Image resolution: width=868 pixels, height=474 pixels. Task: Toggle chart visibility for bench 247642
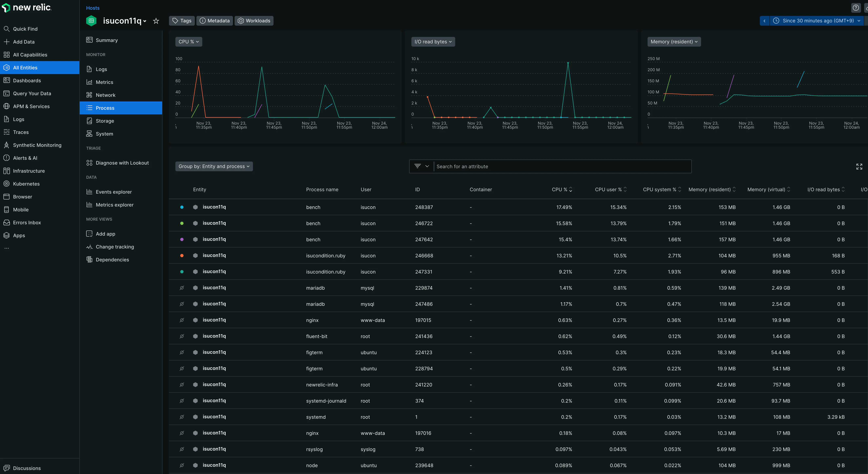click(x=182, y=239)
